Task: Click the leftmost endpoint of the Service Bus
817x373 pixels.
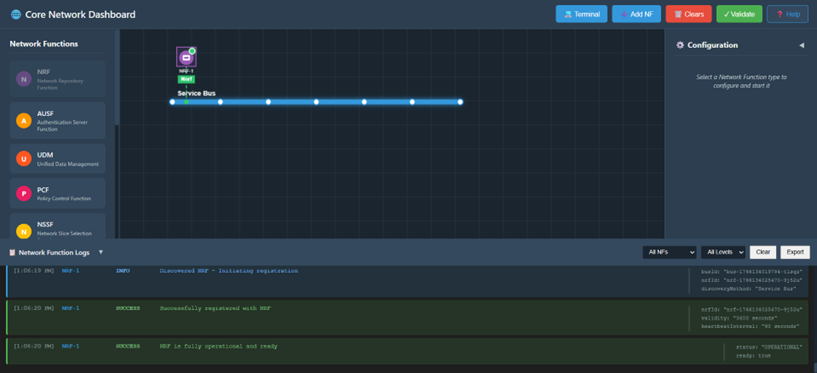Action: tap(172, 102)
